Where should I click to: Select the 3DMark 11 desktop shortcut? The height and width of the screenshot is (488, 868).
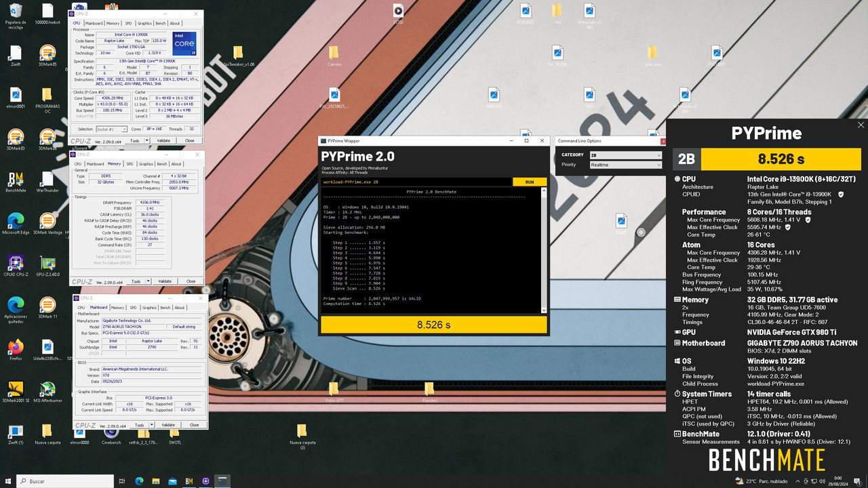[x=47, y=308]
